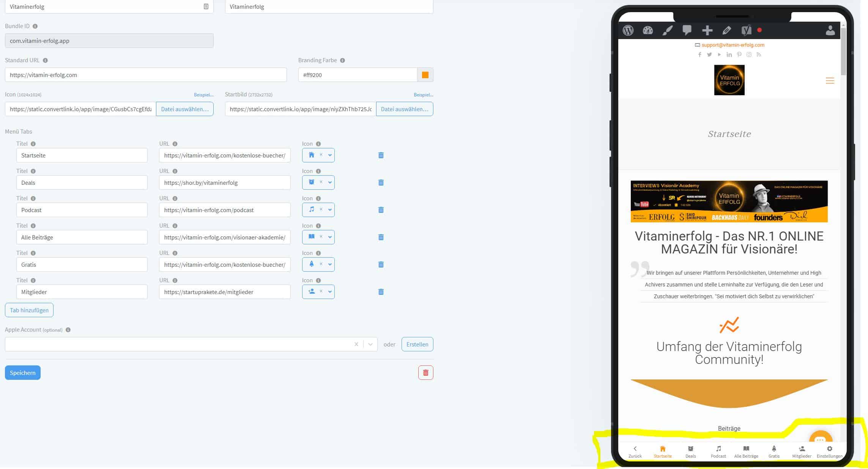Click the plus new-content icon in admin bar
The width and height of the screenshot is (868, 469).
(x=707, y=30)
